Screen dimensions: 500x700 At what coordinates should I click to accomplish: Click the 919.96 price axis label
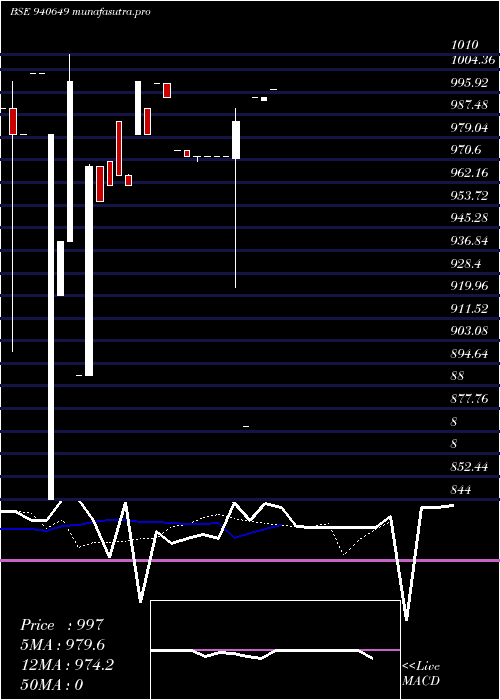470,286
